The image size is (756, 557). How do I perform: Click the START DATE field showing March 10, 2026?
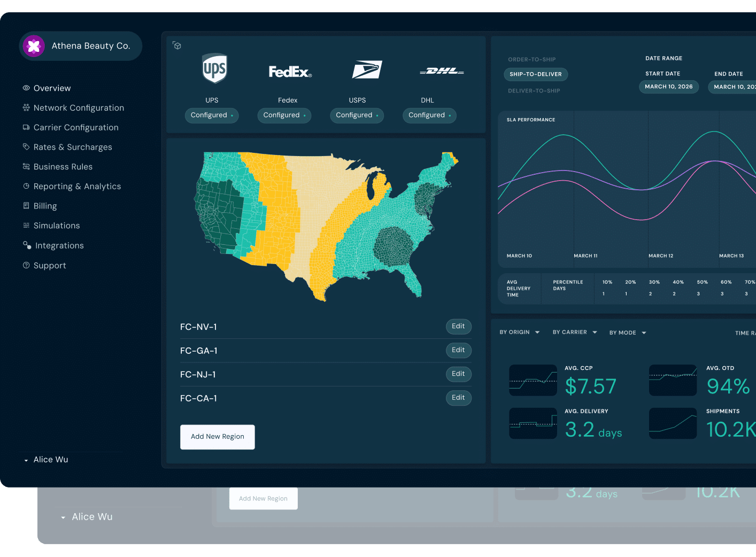click(668, 87)
